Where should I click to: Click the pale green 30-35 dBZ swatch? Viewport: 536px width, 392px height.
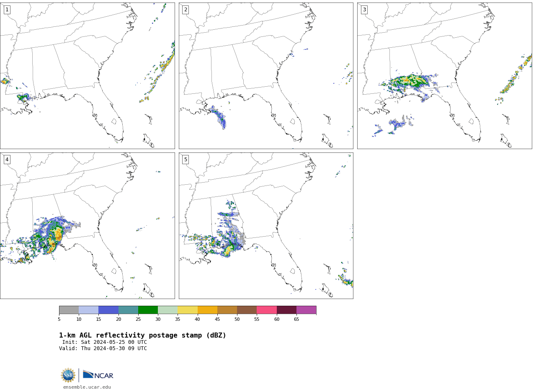click(167, 310)
